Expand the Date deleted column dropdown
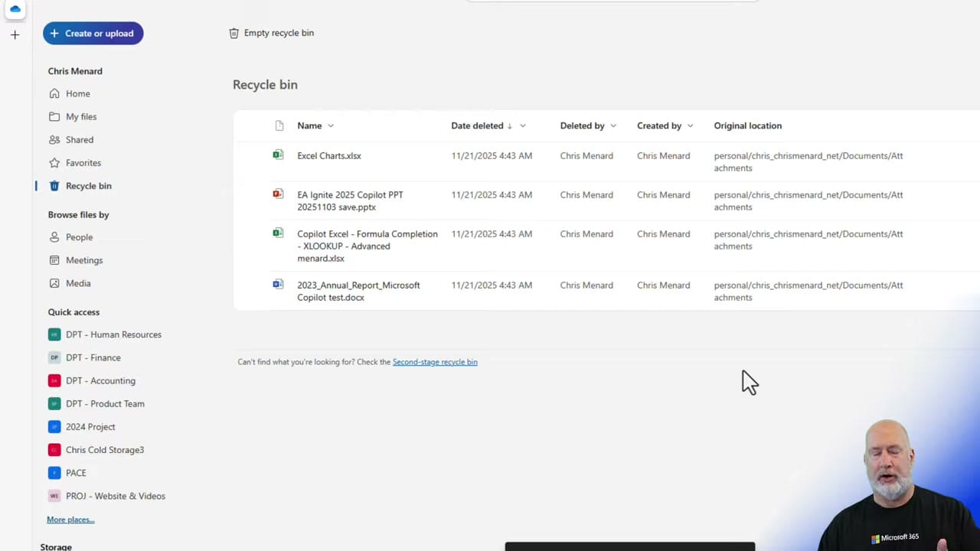Viewport: 980px width, 551px height. coord(522,126)
